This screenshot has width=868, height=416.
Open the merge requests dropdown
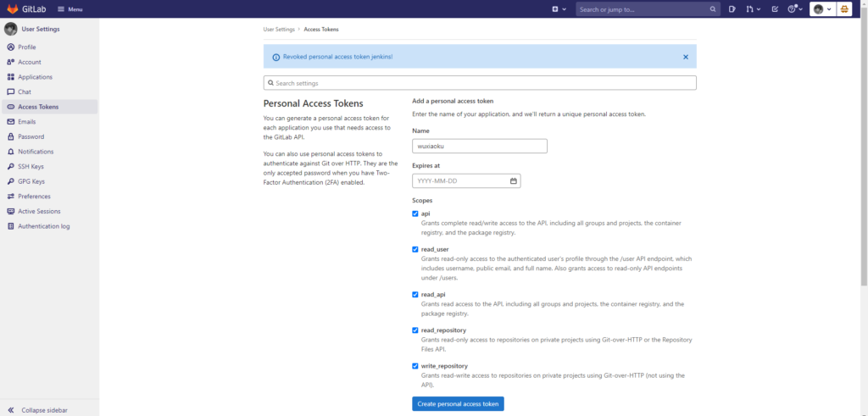tap(753, 9)
